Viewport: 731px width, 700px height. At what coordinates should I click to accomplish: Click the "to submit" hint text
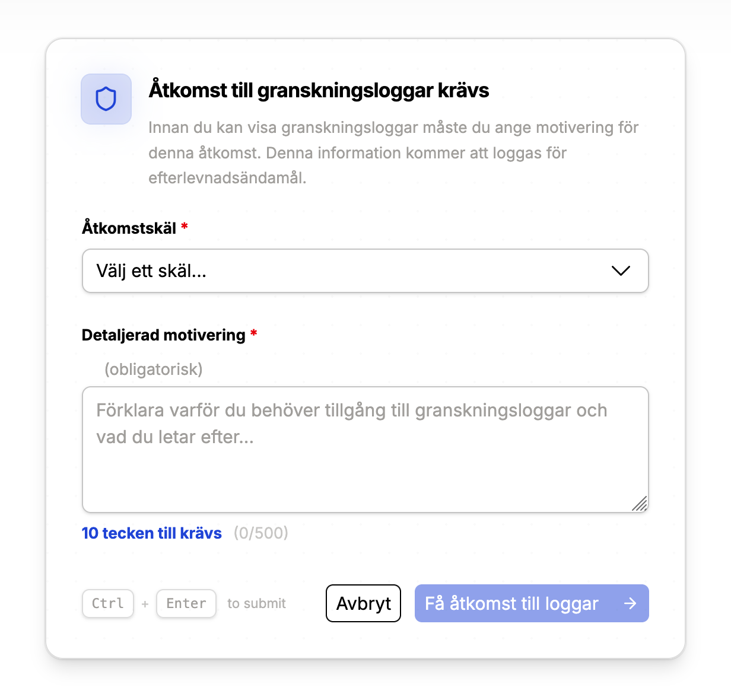256,603
